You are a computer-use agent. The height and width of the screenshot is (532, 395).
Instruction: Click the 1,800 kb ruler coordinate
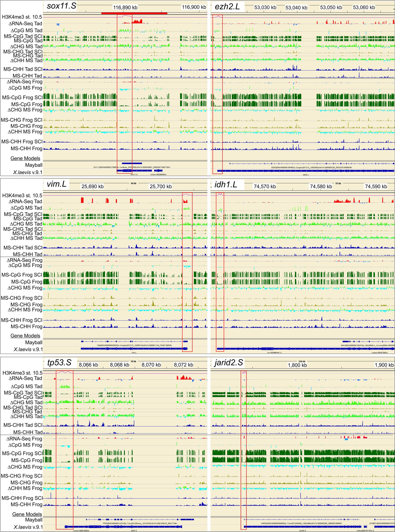tap(297, 365)
